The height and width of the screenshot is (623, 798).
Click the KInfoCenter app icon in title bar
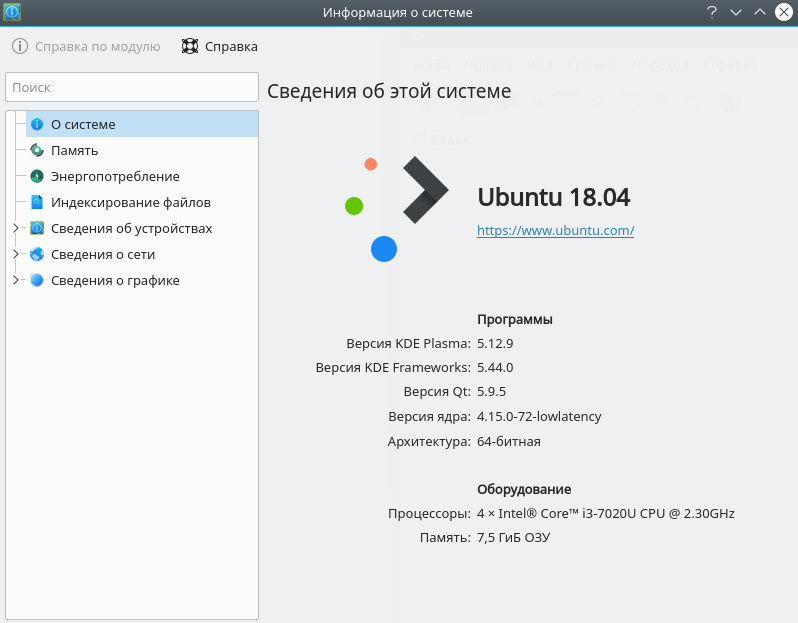click(12, 12)
